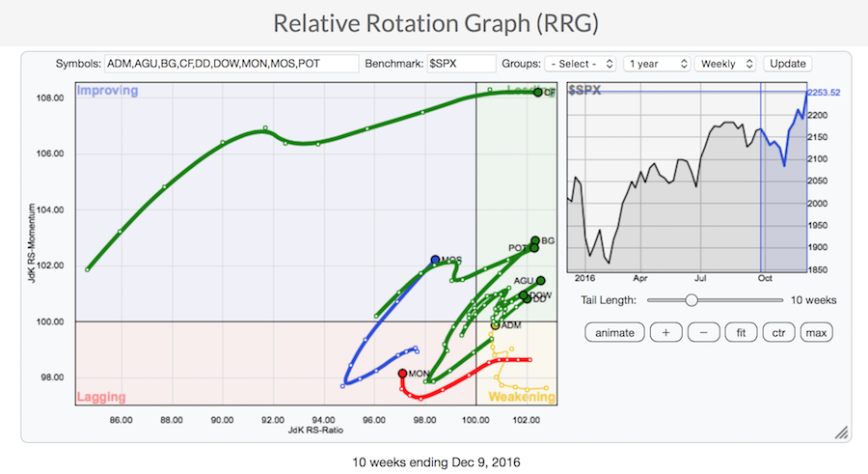Select the DD data point marker
The height and width of the screenshot is (474, 868).
tap(528, 299)
